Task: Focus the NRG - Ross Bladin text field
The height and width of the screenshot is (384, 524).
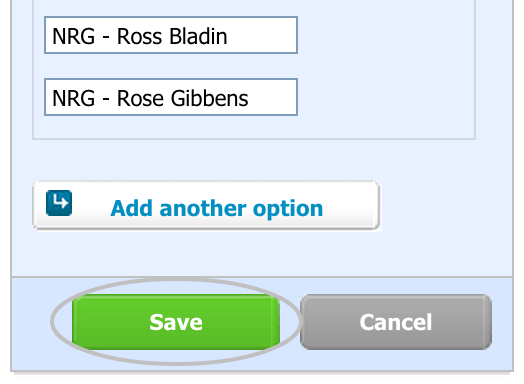Action: pyautogui.click(x=171, y=35)
